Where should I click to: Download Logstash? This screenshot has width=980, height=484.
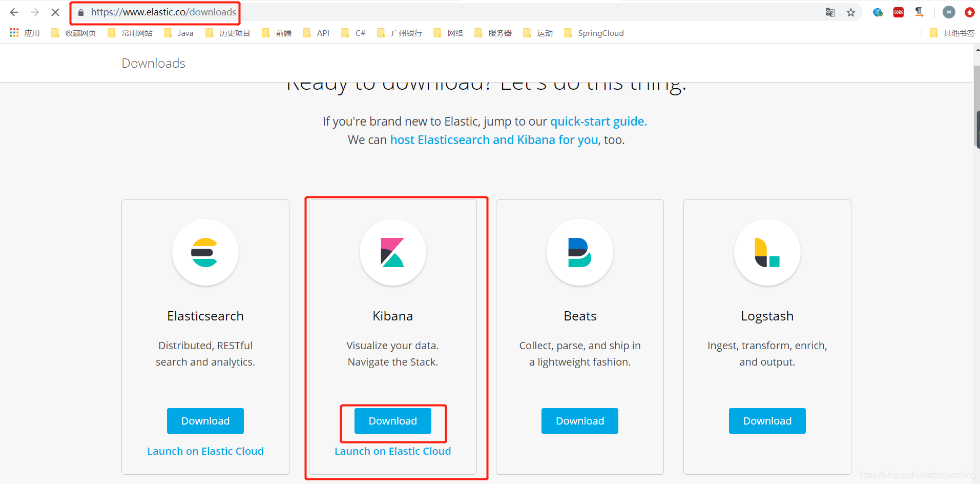(x=767, y=421)
